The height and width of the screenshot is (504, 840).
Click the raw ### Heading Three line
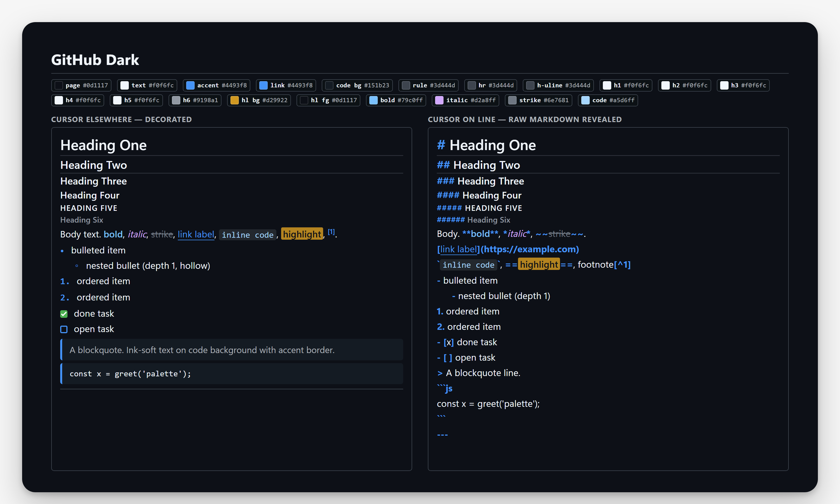pyautogui.click(x=480, y=181)
